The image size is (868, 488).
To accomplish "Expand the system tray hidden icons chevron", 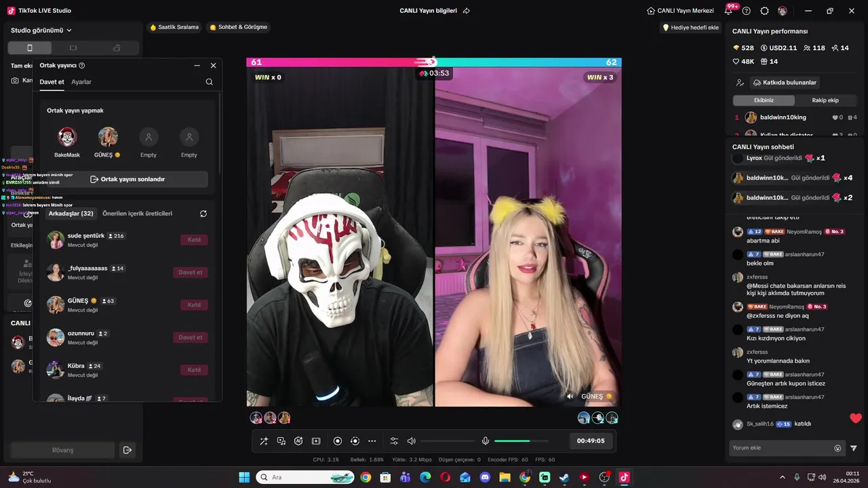I will click(x=782, y=477).
